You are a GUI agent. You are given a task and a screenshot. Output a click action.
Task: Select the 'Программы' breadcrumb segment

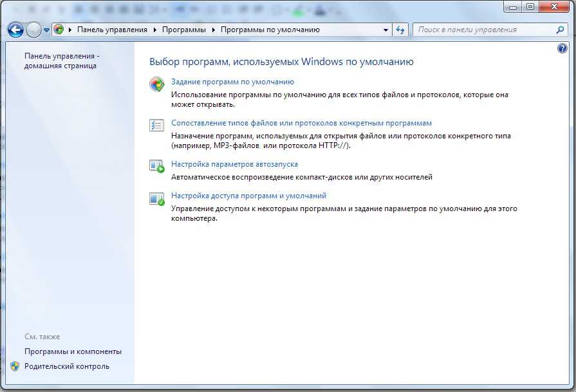point(184,30)
